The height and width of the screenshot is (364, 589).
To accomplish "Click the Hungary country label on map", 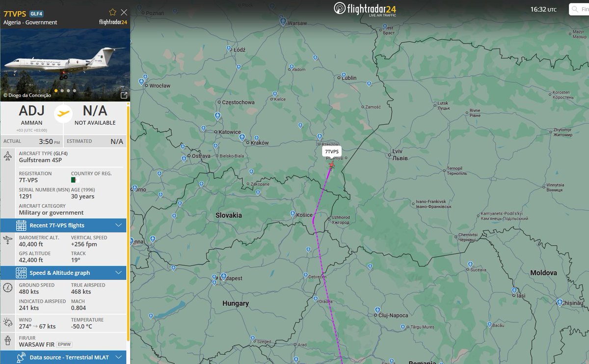I will (x=236, y=304).
